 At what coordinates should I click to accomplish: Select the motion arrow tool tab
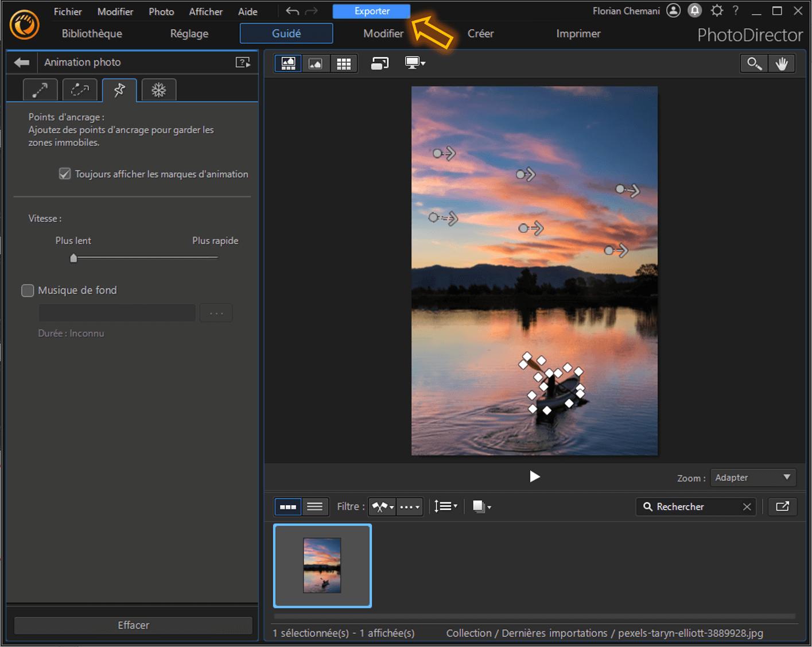40,90
